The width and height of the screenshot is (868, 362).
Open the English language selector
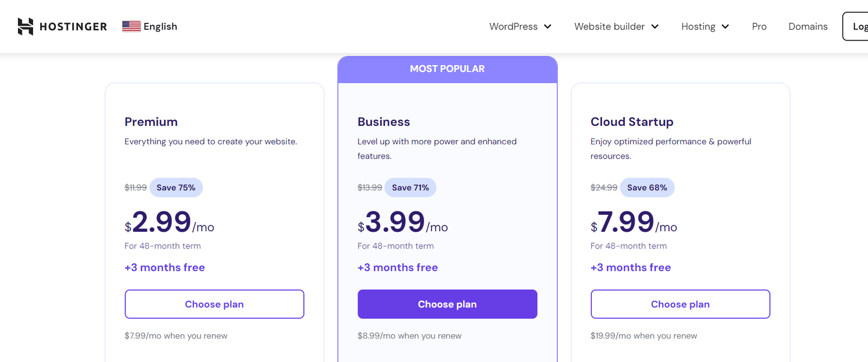[160, 27]
